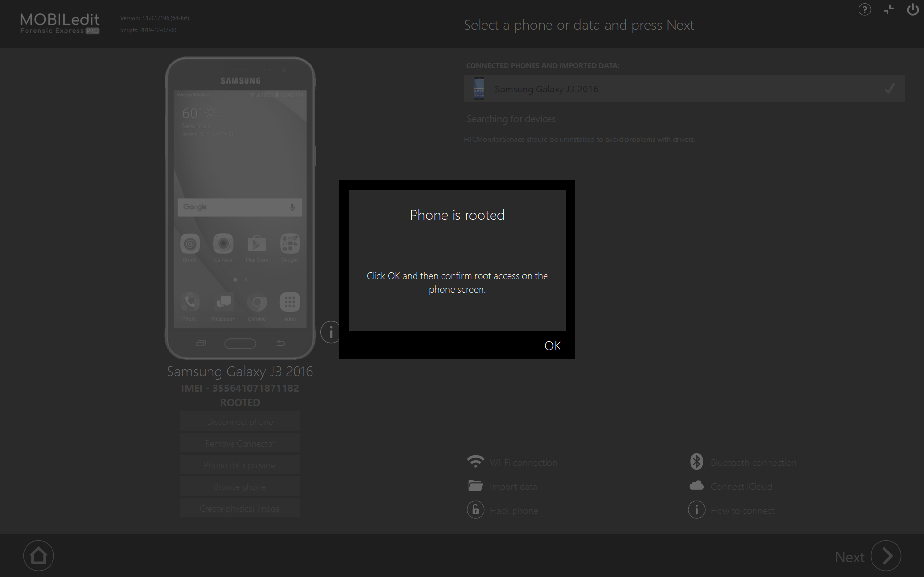Click OK in the Phone is rooted dialog
The height and width of the screenshot is (577, 924).
point(552,346)
